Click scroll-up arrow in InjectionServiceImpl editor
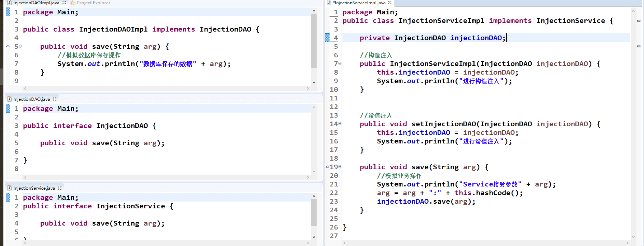 [x=633, y=11]
